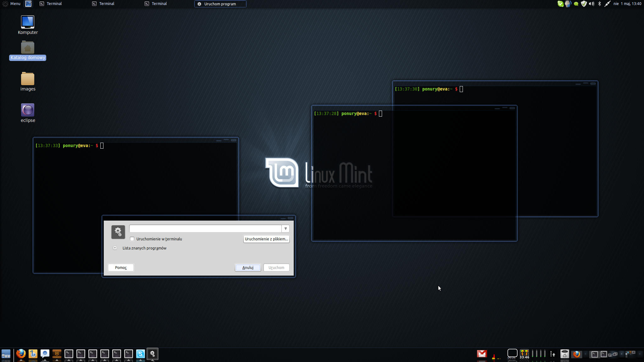This screenshot has height=362, width=644.
Task: Click the green chat bubble tray icon
Action: coord(576,4)
